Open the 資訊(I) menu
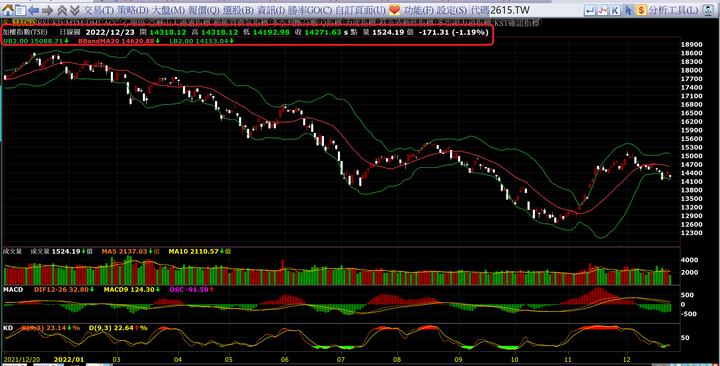 click(x=271, y=10)
